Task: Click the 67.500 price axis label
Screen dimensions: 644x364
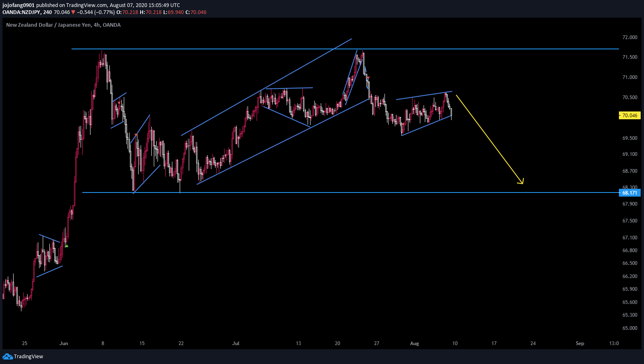Action: pyautogui.click(x=630, y=221)
